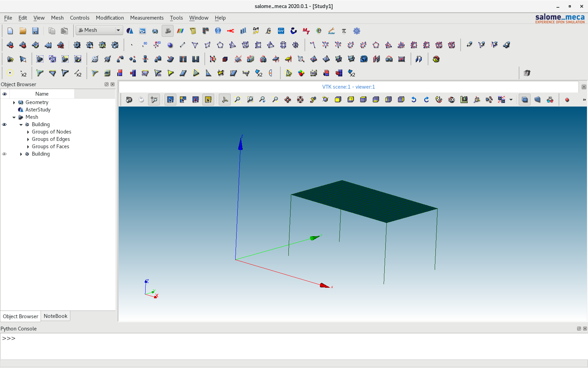Hide the first Building mesh via eye icon
588x368 pixels.
pyautogui.click(x=5, y=124)
